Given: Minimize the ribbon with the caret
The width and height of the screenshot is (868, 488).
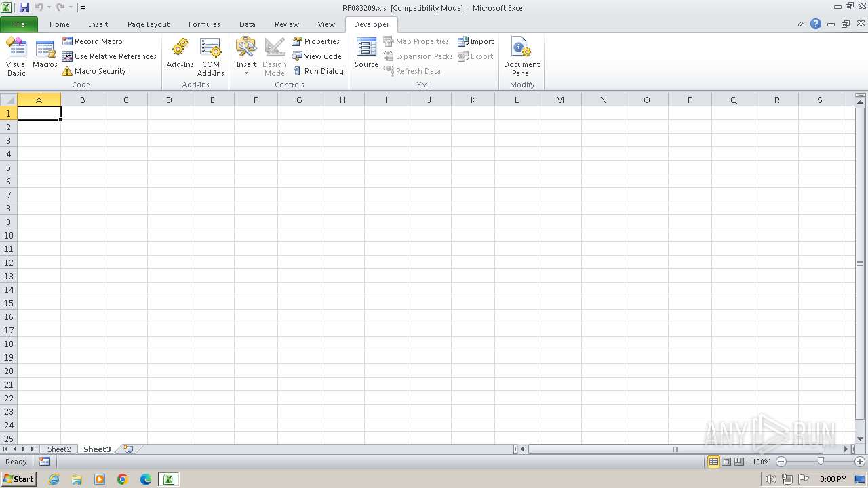Looking at the screenshot, I should 802,24.
